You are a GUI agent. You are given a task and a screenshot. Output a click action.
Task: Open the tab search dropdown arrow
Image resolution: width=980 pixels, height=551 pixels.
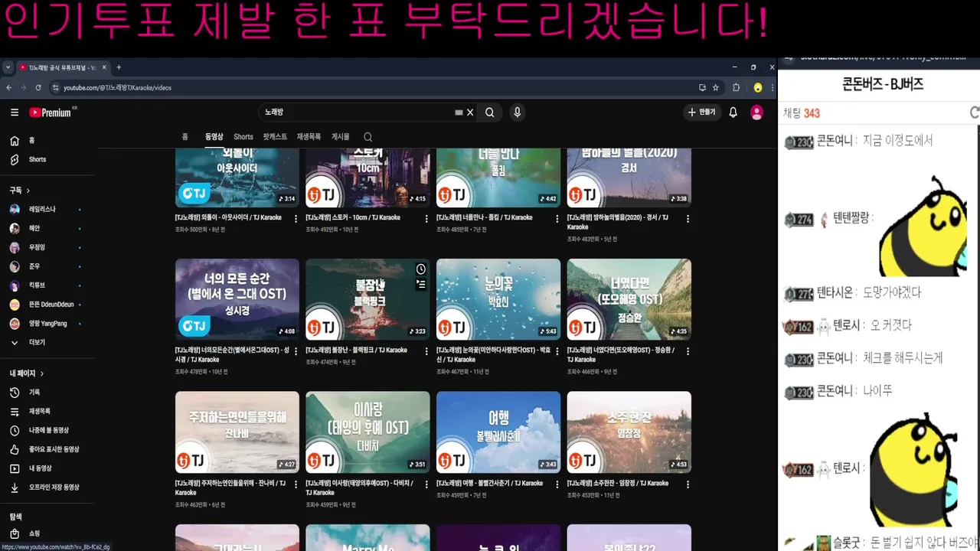pyautogui.click(x=8, y=67)
